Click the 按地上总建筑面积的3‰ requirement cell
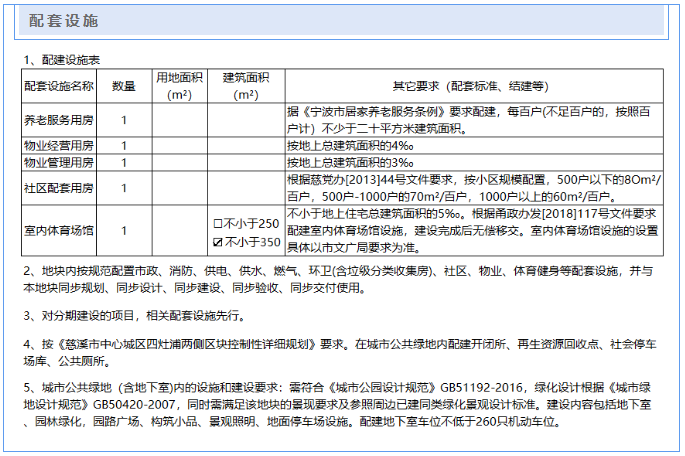This screenshot has height=456, width=685. click(351, 162)
